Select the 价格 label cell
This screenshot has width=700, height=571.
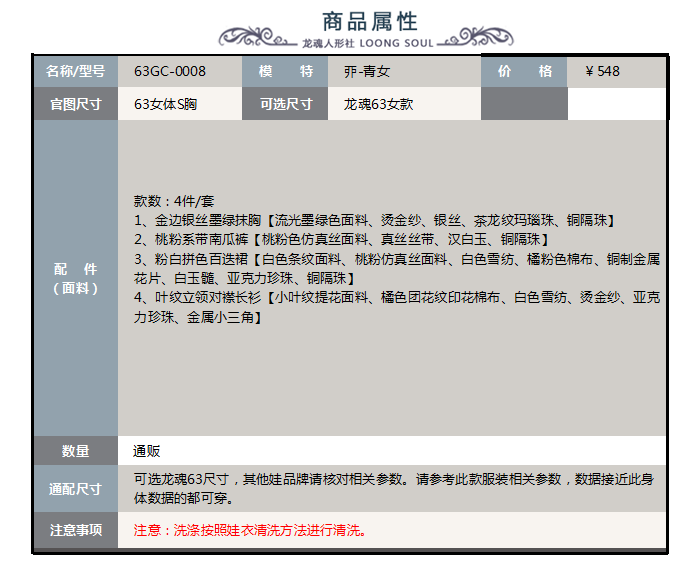click(524, 72)
